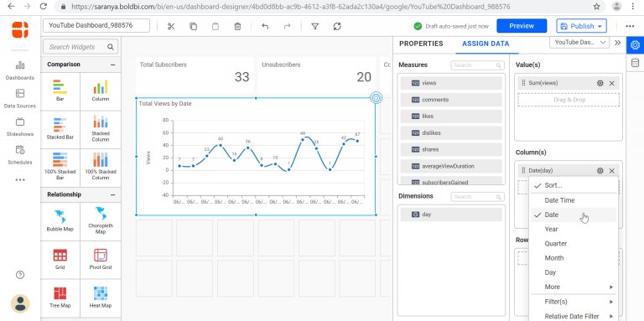Viewport: 644px width, 321px height.
Task: Collapse the Comparison widget group
Action: point(113,65)
